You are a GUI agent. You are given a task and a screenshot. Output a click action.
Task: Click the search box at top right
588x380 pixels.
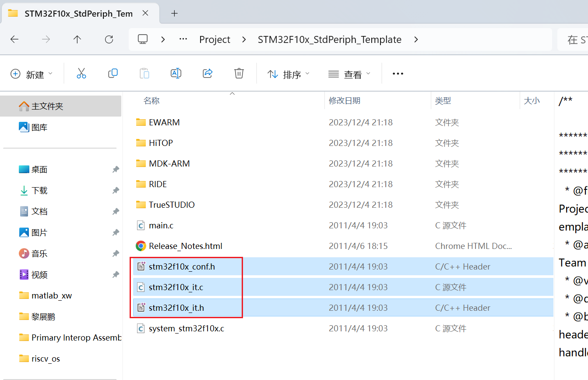[573, 40]
